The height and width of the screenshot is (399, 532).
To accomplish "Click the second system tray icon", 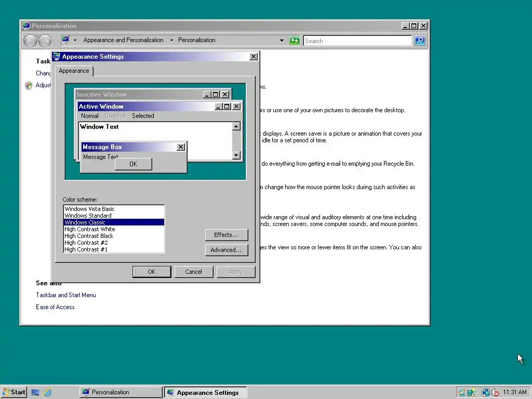I will [471, 393].
